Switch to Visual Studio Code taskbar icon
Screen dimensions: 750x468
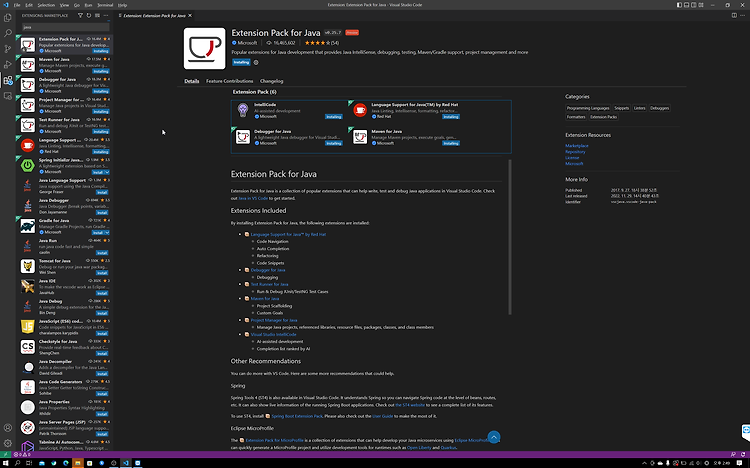pyautogui.click(x=126, y=463)
